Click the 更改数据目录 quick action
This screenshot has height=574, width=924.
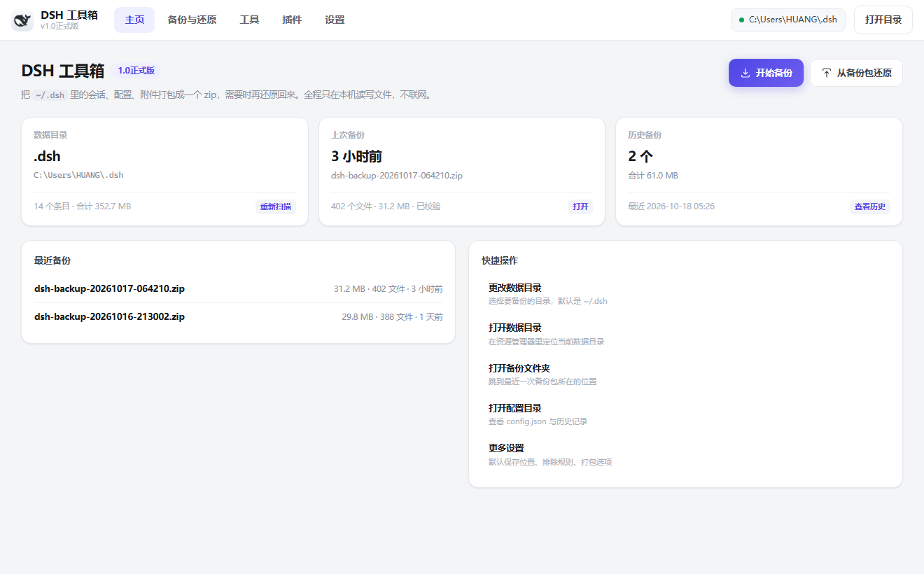click(x=685, y=294)
